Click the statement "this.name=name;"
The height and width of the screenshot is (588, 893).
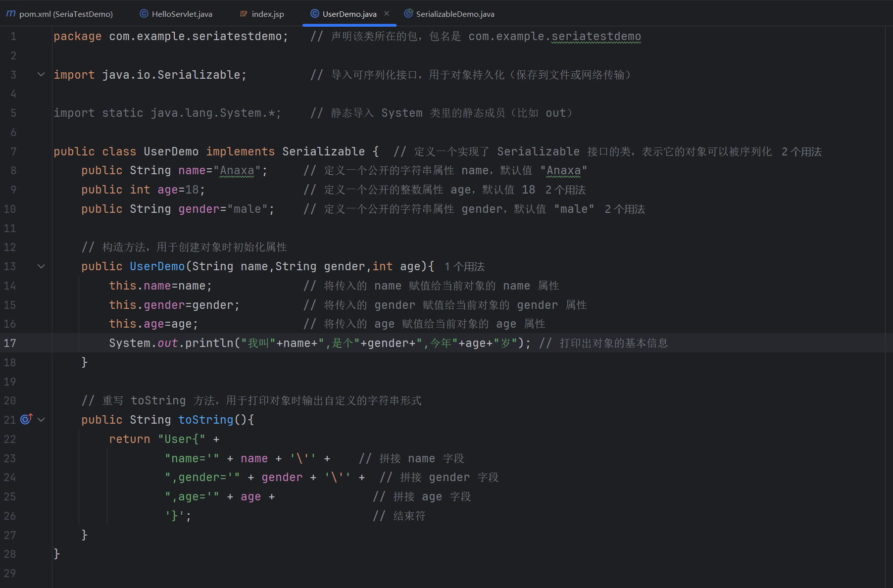[x=160, y=286]
